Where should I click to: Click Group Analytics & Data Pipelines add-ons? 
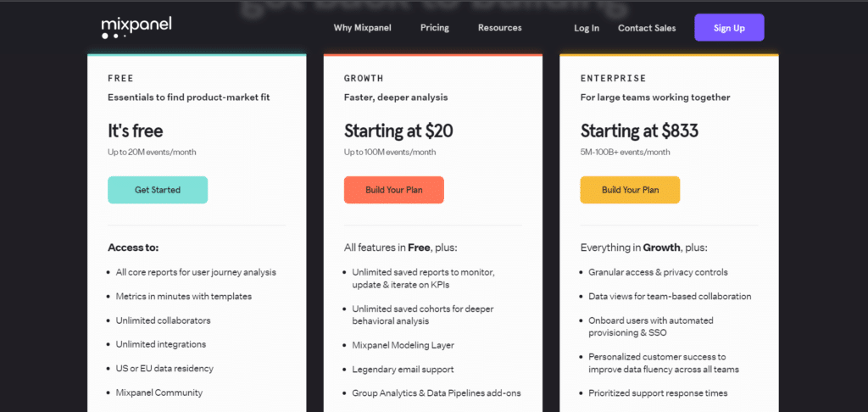click(x=437, y=393)
